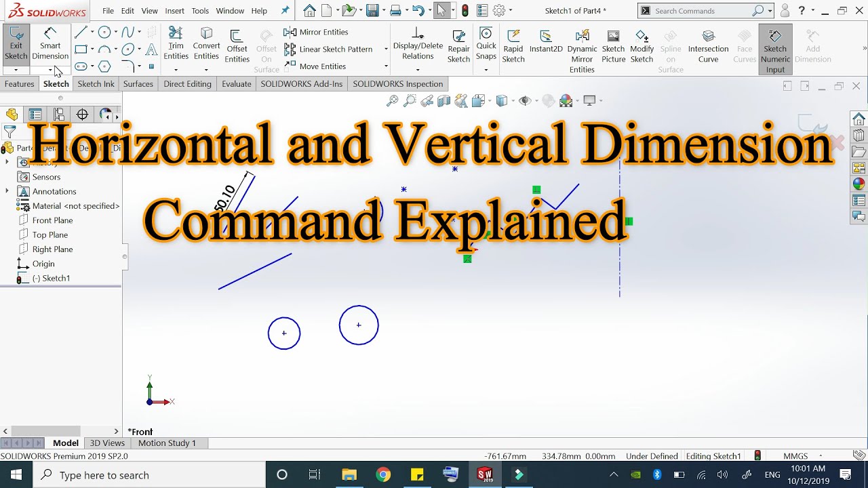Select the sketch Text tool
This screenshot has width=868, height=488.
tap(151, 49)
